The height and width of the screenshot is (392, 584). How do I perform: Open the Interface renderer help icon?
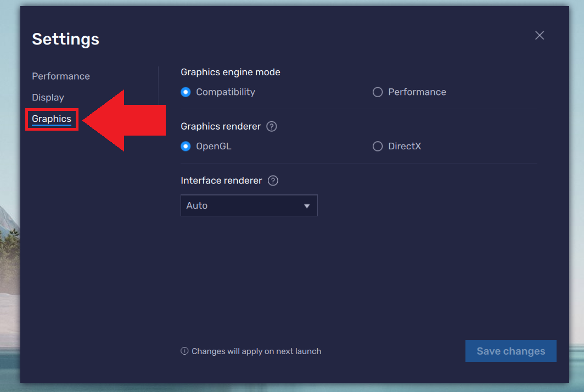(273, 181)
